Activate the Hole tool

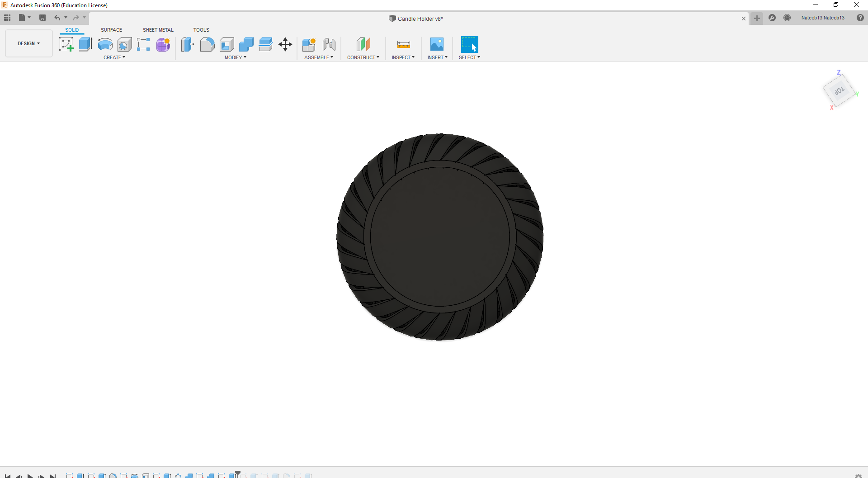pos(124,44)
